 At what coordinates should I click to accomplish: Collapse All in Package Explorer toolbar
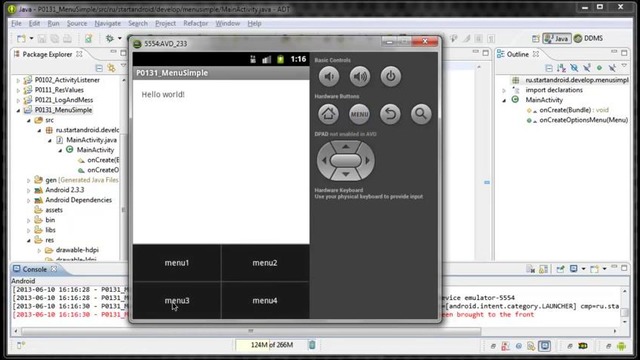(x=99, y=68)
